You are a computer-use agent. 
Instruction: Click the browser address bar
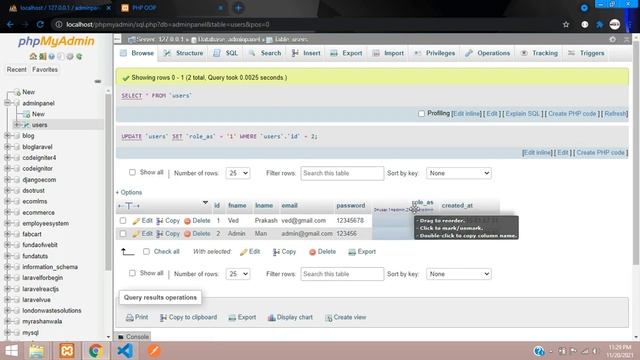[306, 24]
